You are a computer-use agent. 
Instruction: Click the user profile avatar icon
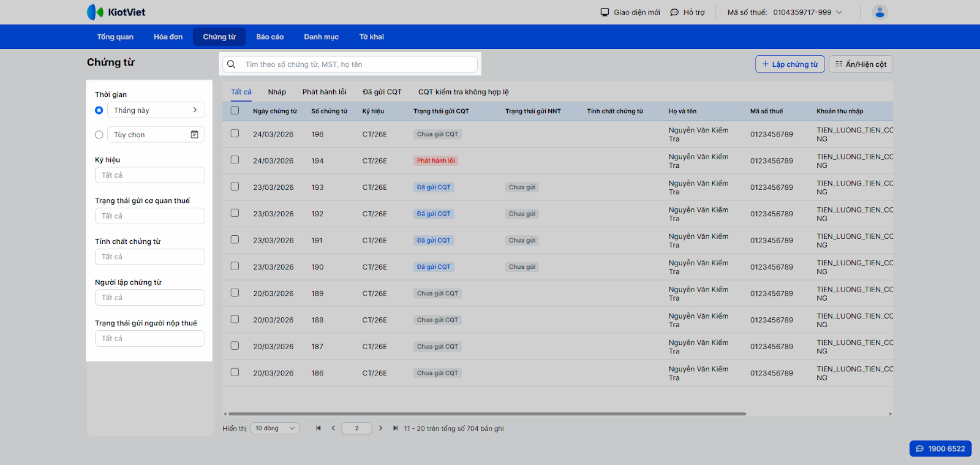pos(880,12)
